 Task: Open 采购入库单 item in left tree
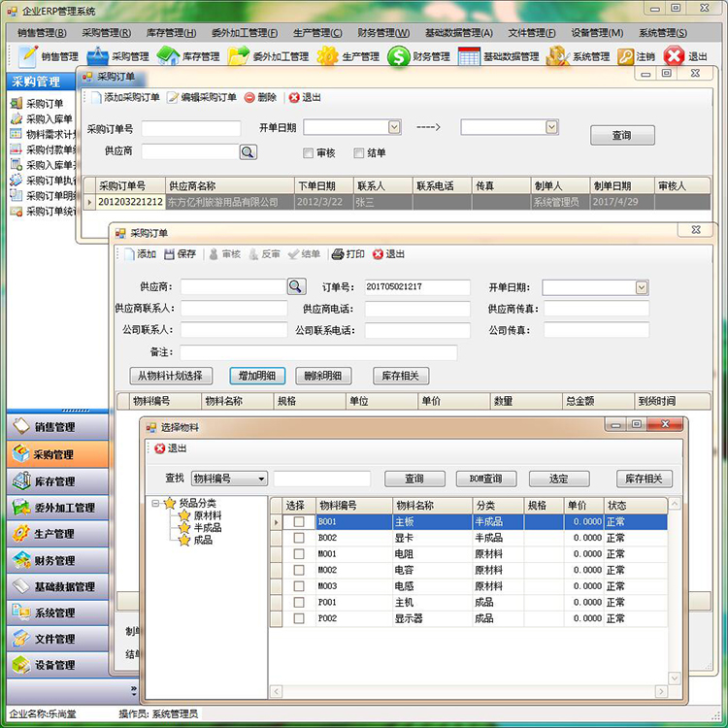pyautogui.click(x=42, y=118)
